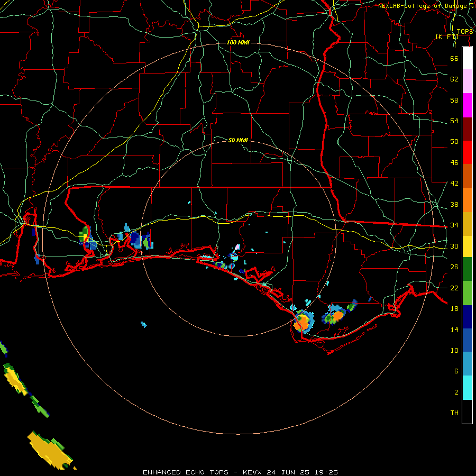Click the yellow legend color band
The width and height of the screenshot is (476, 476).
[x=467, y=246]
